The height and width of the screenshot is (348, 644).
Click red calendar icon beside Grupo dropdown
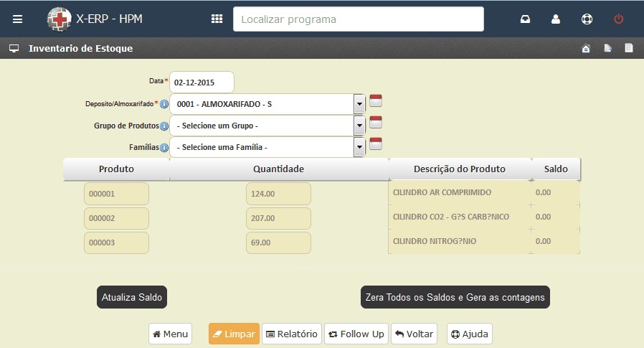coord(375,122)
